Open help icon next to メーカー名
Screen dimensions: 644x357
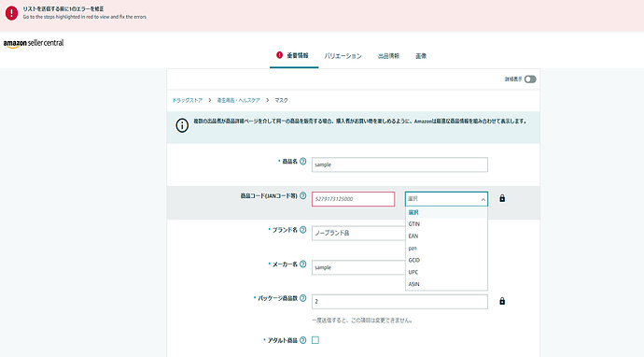[x=302, y=264]
